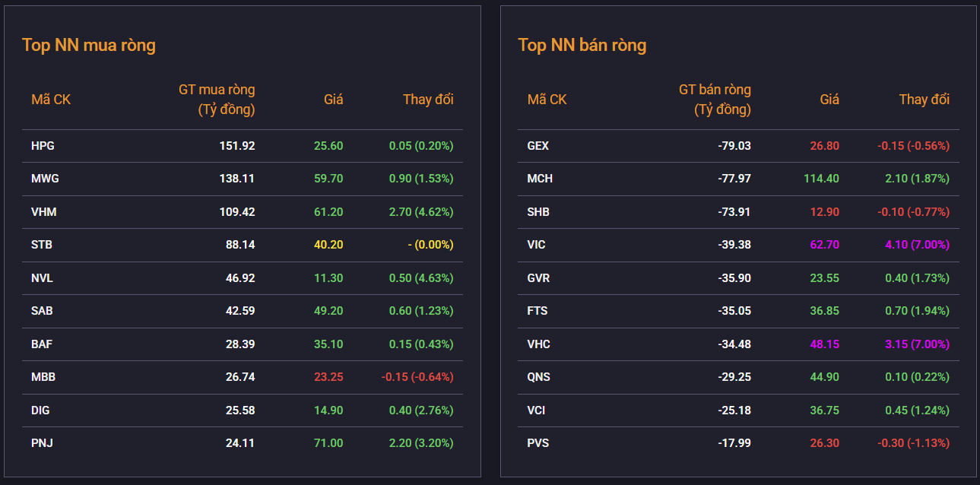The width and height of the screenshot is (980, 485).
Task: Click HPG change 0.05 (0.20%)
Action: (421, 146)
